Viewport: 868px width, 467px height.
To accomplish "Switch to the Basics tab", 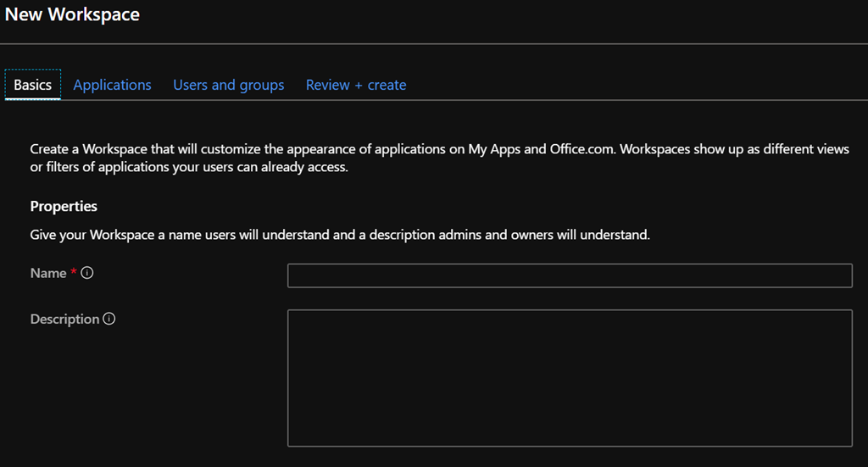I will 33,85.
